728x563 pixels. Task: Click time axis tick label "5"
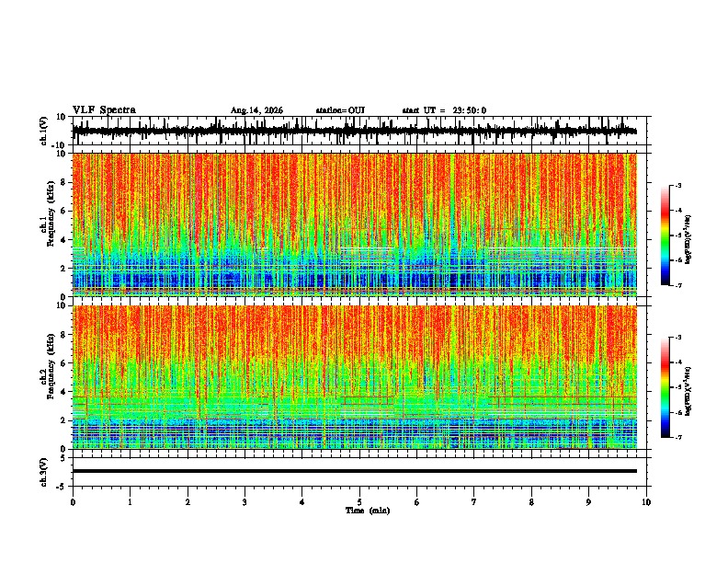tap(359, 502)
